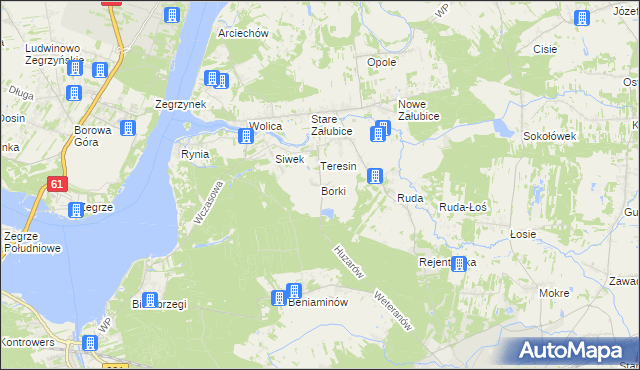Click the Teresin place label
The height and width of the screenshot is (370, 640).
click(x=338, y=166)
